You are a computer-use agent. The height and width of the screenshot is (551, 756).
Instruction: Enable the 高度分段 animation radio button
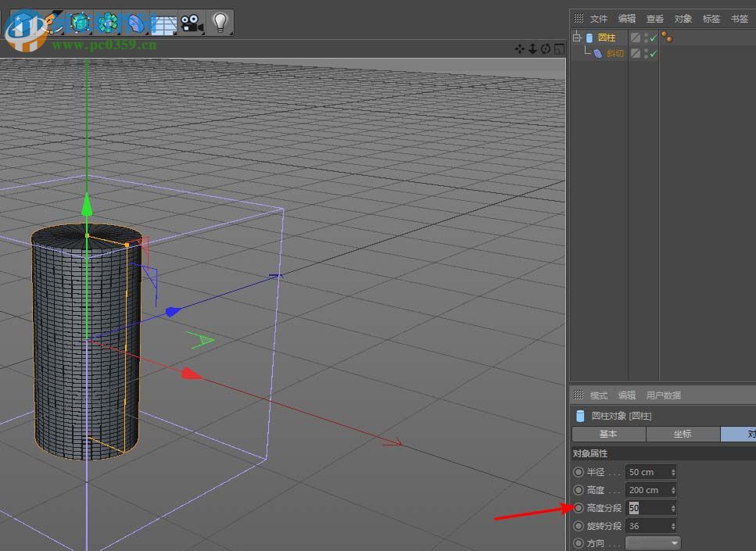[x=578, y=507]
